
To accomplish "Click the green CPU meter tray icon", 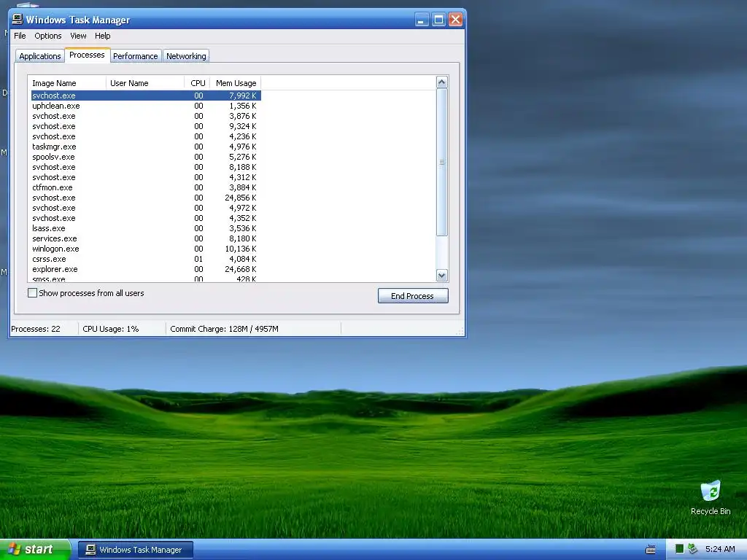I will point(679,549).
